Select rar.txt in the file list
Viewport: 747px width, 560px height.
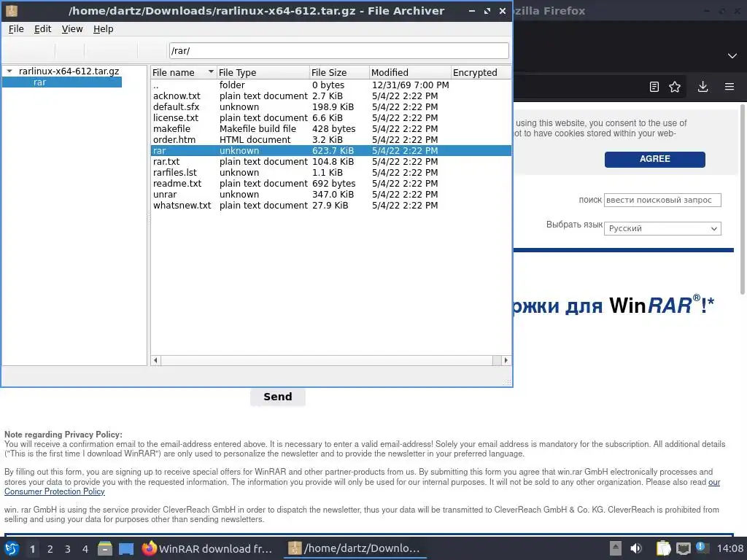331,162
